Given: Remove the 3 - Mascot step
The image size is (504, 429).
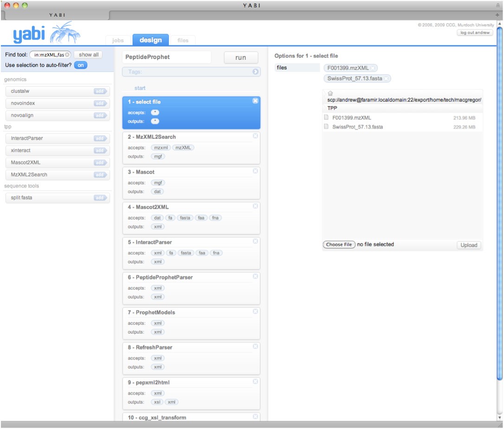Looking at the screenshot, I should [255, 171].
